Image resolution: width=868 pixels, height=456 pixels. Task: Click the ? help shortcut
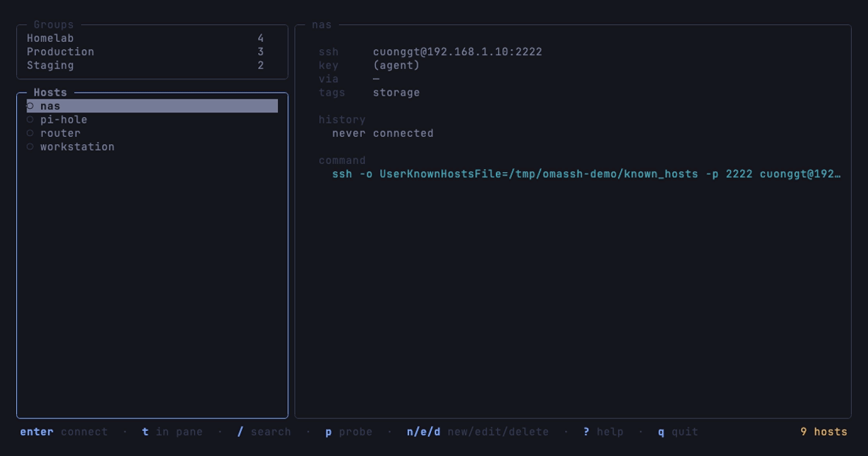pyautogui.click(x=603, y=432)
